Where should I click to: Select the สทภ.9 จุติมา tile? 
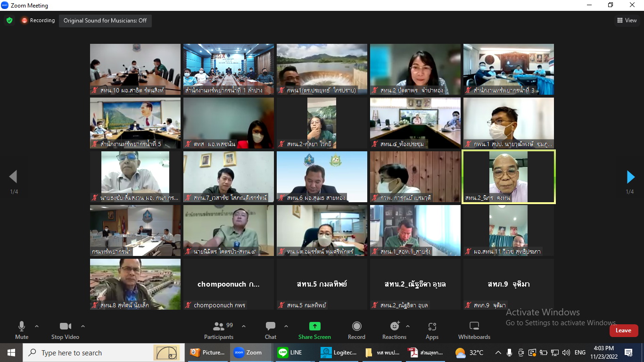point(509,284)
